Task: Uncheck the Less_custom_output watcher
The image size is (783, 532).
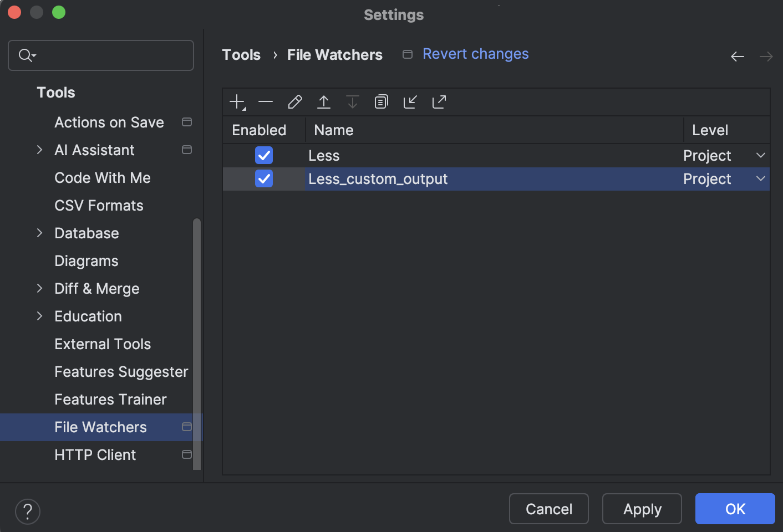Action: pyautogui.click(x=263, y=178)
